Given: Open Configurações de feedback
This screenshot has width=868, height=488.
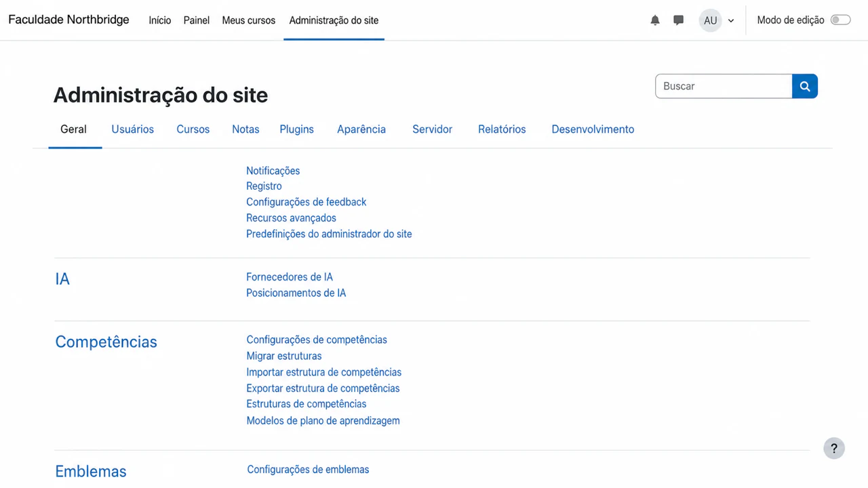Looking at the screenshot, I should [306, 202].
